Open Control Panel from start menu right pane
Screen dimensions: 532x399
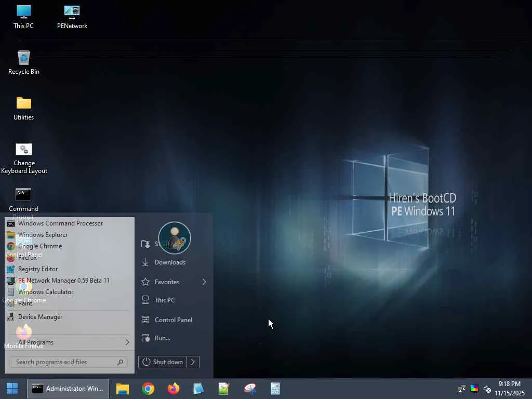173,320
